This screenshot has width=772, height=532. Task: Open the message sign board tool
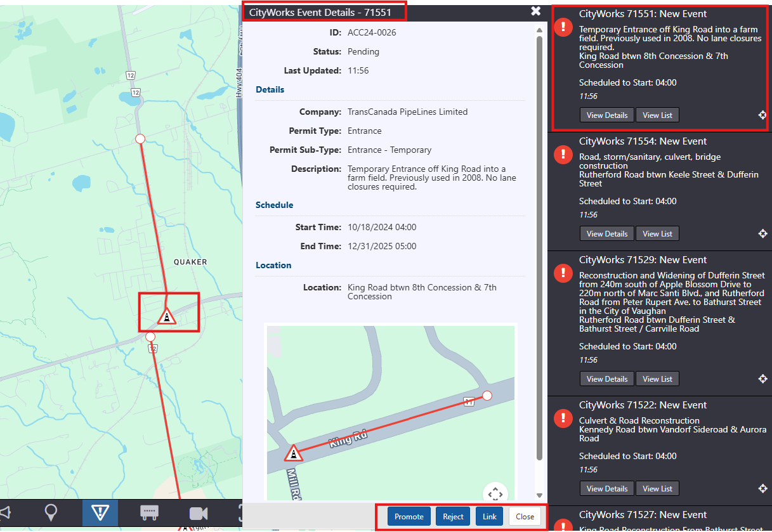tap(149, 512)
